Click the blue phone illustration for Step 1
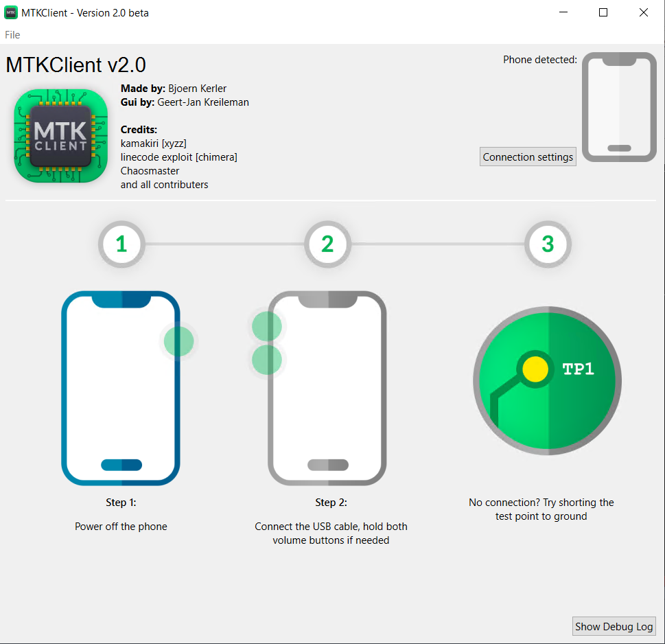 click(x=121, y=388)
